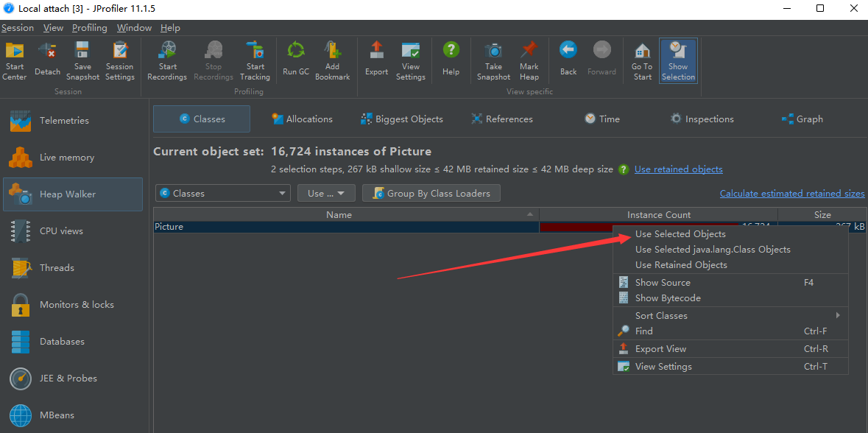
Task: Sort by the Instance Count column header
Action: point(659,215)
